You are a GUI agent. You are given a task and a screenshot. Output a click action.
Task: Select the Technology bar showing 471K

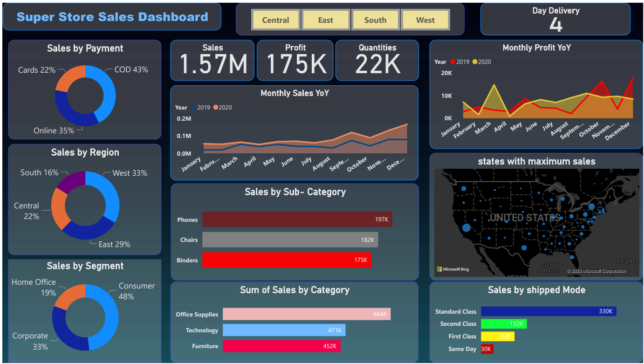pos(284,330)
